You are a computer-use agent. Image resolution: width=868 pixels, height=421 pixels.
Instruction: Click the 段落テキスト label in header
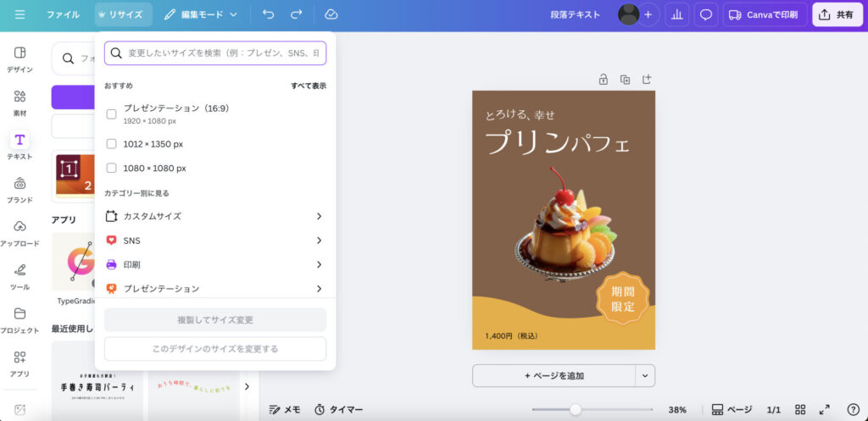[x=576, y=15]
